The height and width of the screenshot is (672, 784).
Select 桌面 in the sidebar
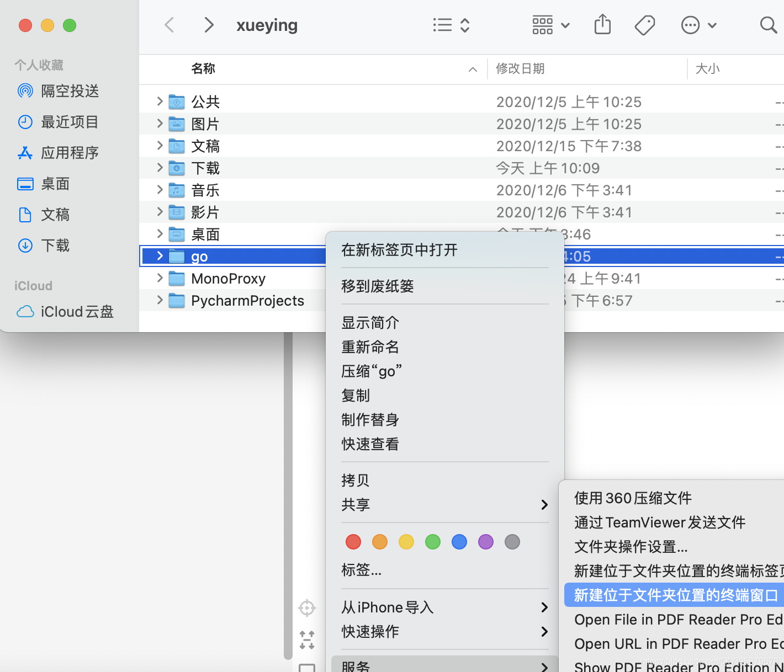(43, 184)
